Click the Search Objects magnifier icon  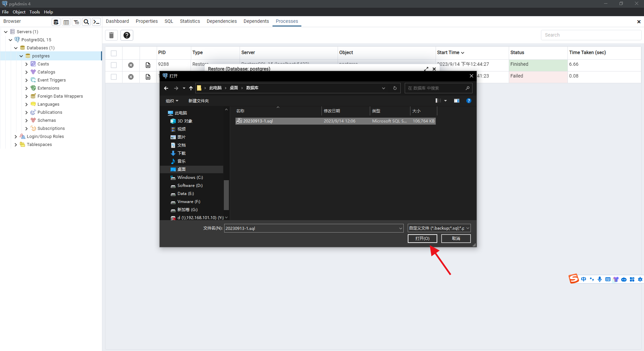click(86, 22)
